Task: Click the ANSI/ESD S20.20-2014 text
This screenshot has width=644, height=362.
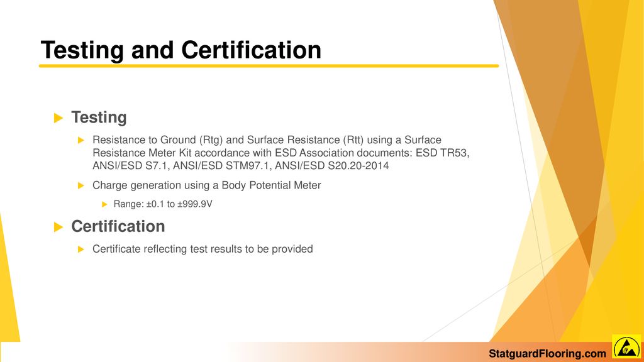Action: (x=332, y=166)
